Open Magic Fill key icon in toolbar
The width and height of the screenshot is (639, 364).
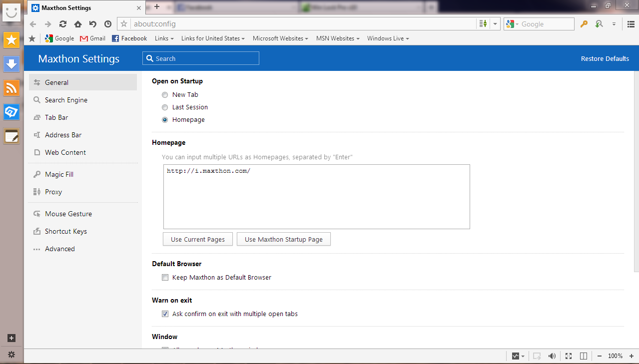click(584, 24)
